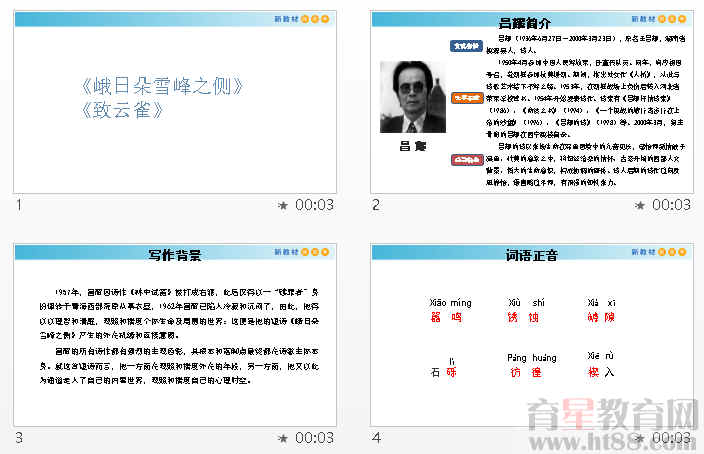Click the 00:03 timing under slide 1
Image resolution: width=704 pixels, height=454 pixels.
point(315,205)
